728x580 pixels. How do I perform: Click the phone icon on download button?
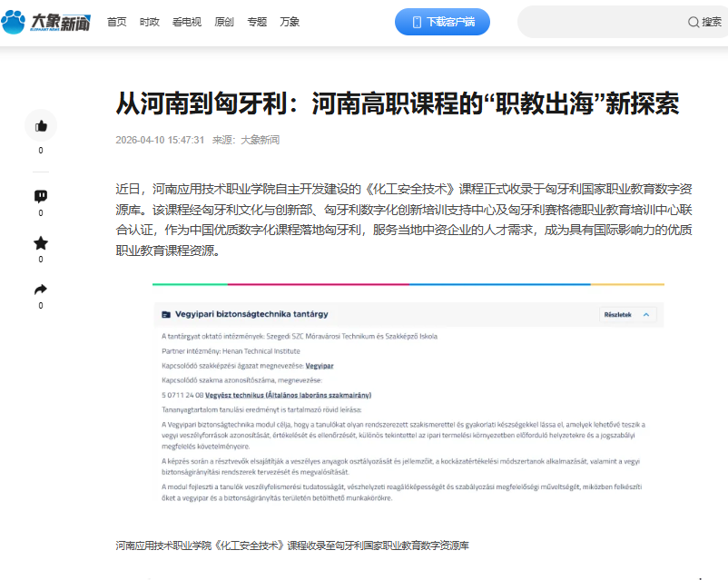pyautogui.click(x=417, y=22)
